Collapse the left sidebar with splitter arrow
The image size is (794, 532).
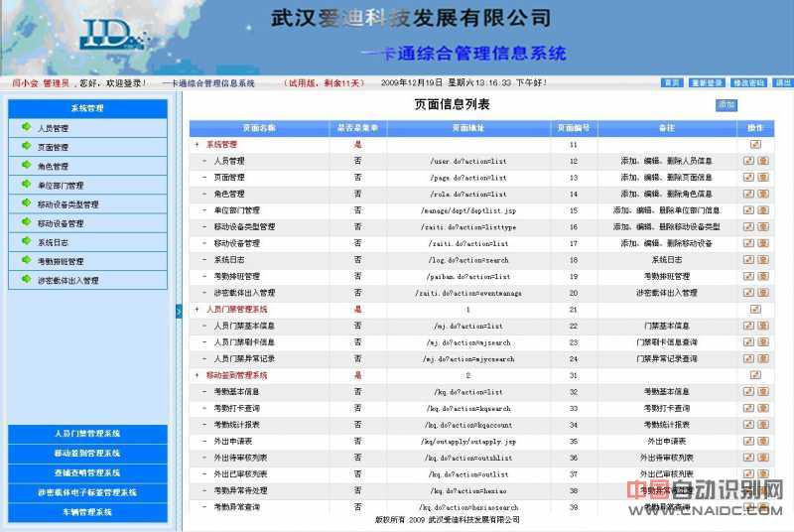coord(179,312)
